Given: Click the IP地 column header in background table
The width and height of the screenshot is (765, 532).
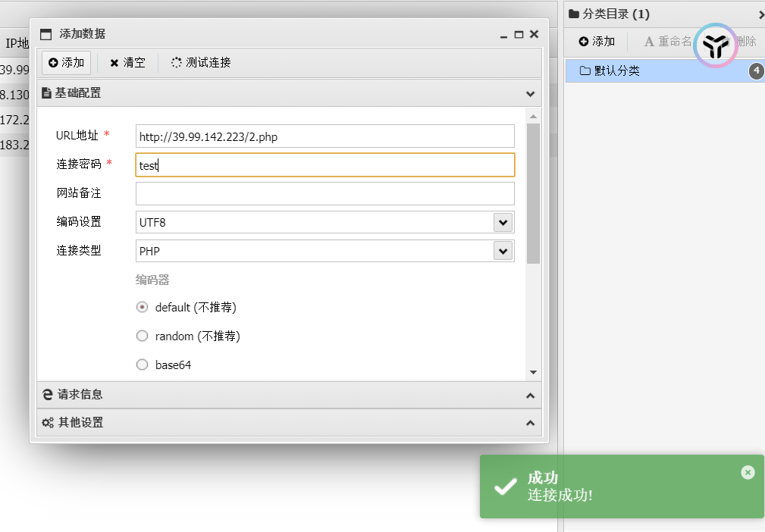Looking at the screenshot, I should coord(16,43).
